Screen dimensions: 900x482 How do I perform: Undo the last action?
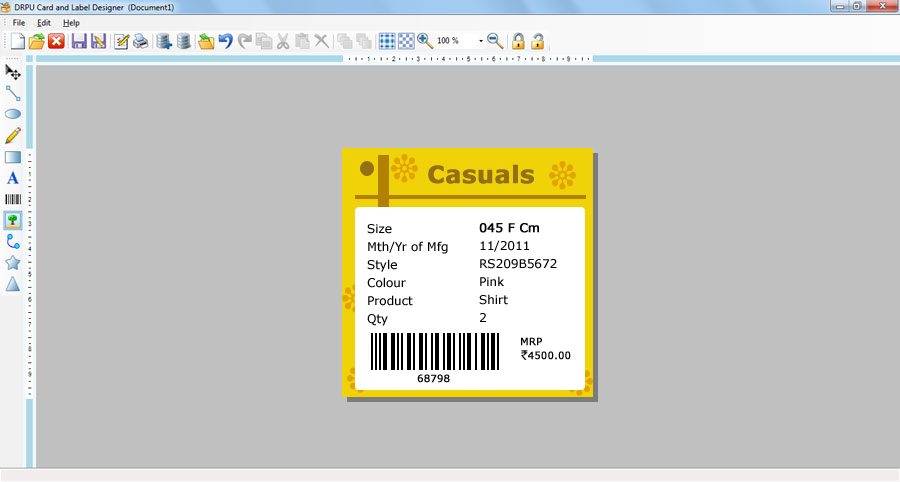[x=226, y=41]
